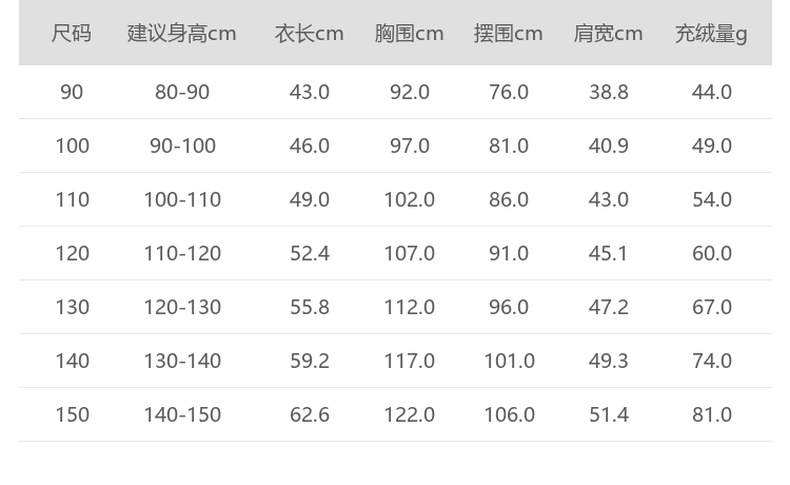This screenshot has width=790, height=485.
Task: Click the 充绒量g column header
Action: 711,33
